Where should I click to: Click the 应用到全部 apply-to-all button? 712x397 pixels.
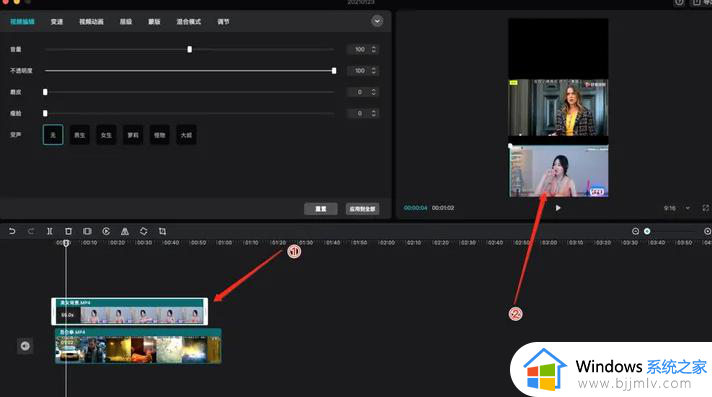point(362,209)
